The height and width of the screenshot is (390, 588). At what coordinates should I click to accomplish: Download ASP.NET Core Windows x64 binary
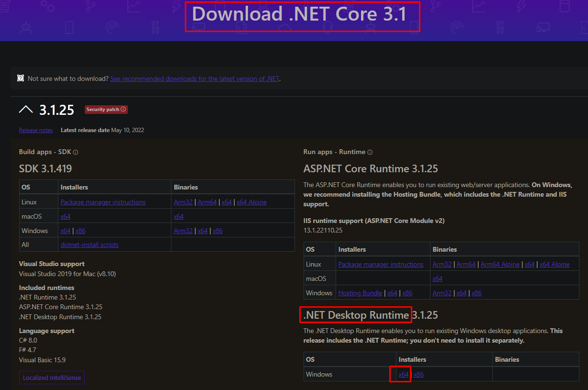tap(462, 293)
